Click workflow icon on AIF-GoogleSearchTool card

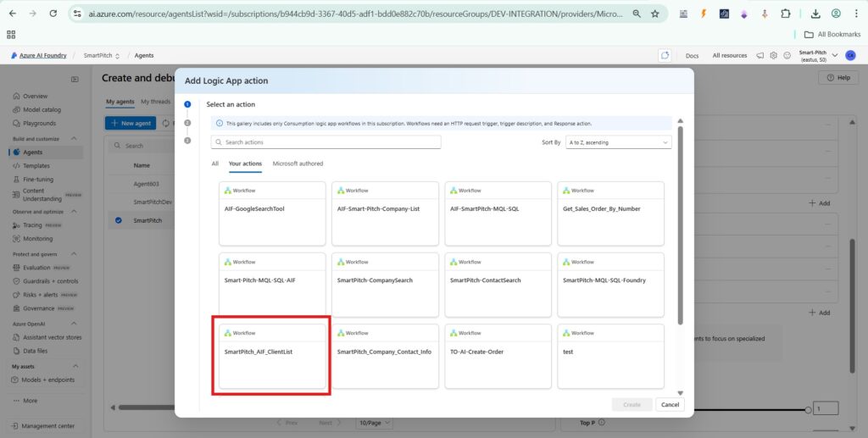227,191
